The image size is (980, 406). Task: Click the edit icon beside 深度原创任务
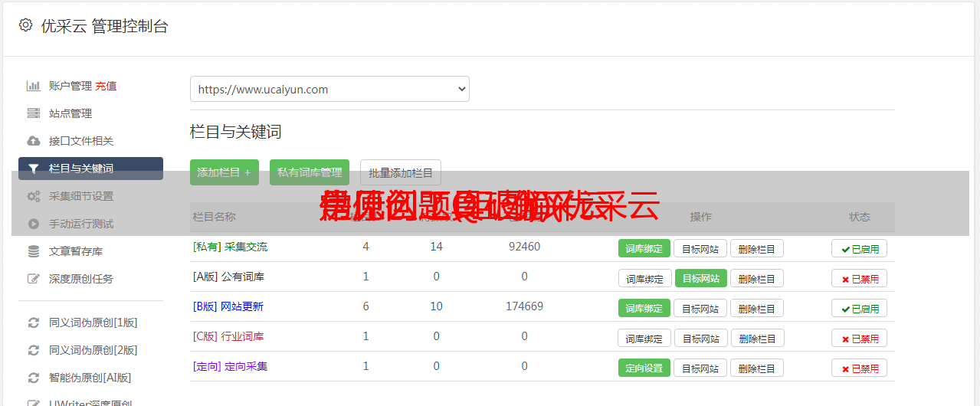[x=33, y=279]
